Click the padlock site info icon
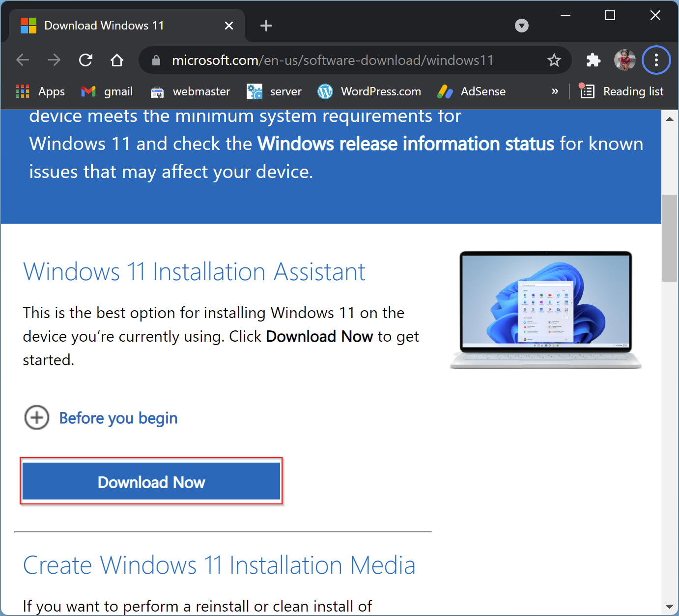This screenshot has width=679, height=616. (x=156, y=60)
